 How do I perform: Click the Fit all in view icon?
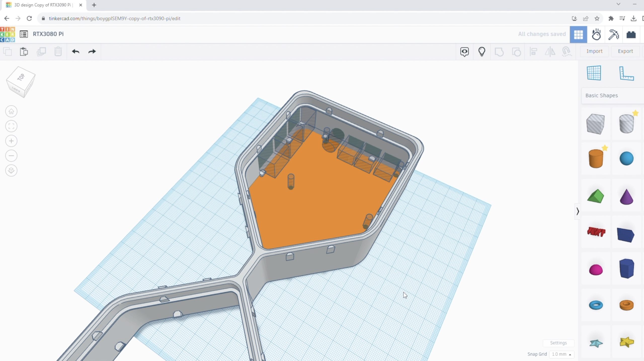[11, 126]
